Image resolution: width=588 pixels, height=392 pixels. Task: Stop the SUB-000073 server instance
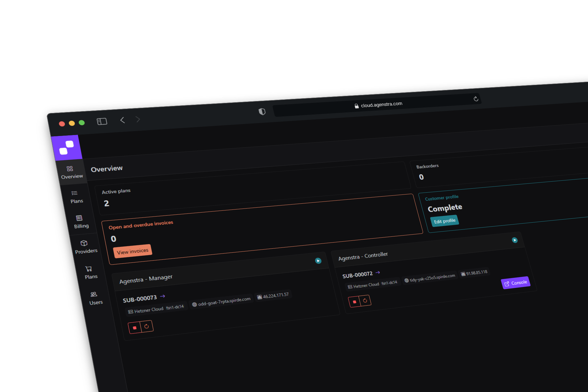coord(134,327)
